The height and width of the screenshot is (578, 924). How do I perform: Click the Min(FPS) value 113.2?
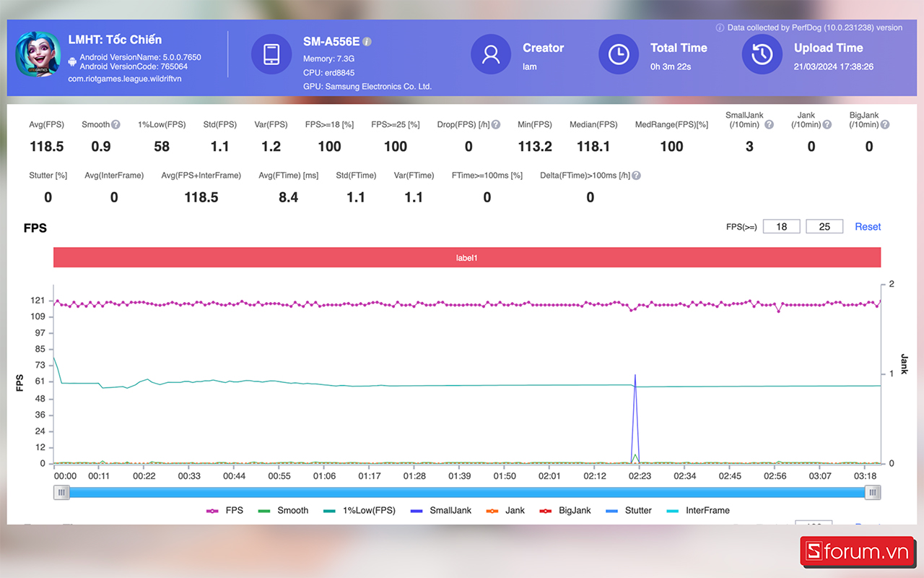point(535,147)
